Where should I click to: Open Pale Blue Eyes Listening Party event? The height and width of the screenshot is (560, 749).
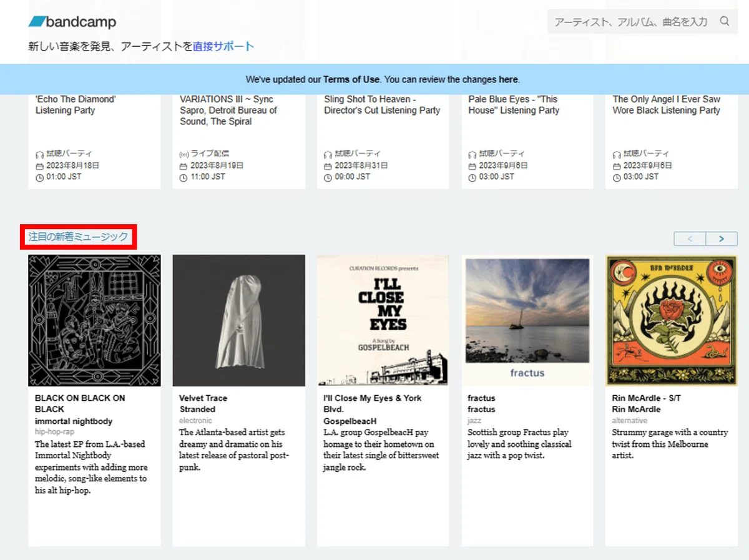(x=514, y=105)
